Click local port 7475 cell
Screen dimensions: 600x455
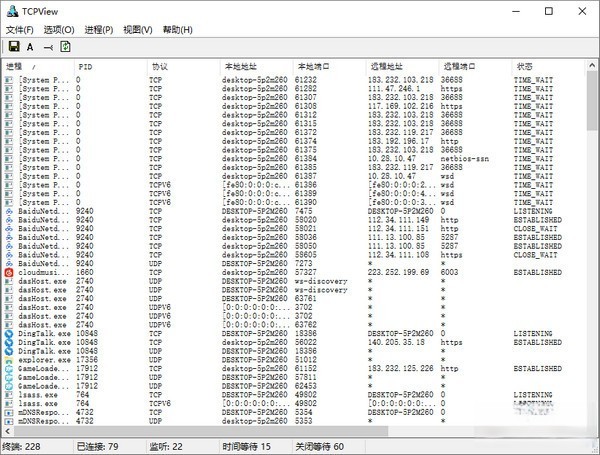coord(303,211)
